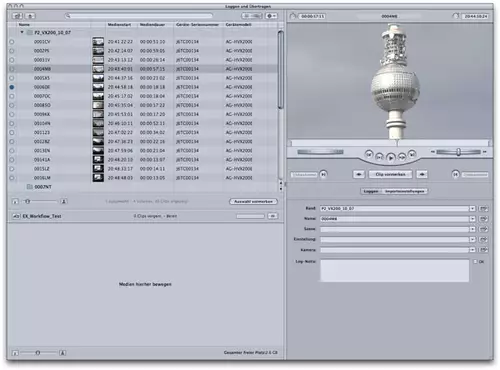The height and width of the screenshot is (370, 500).
Task: Open the Einstellung field dropdown arrow
Action: pyautogui.click(x=472, y=240)
